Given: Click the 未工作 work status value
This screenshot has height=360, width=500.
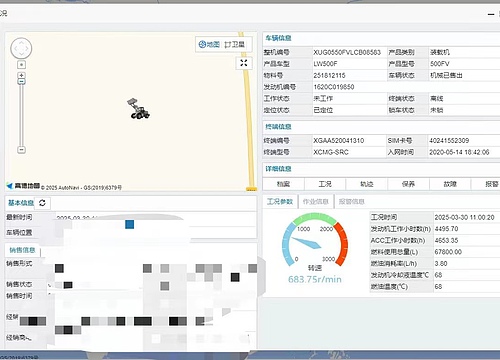Looking at the screenshot, I should click(x=323, y=98).
